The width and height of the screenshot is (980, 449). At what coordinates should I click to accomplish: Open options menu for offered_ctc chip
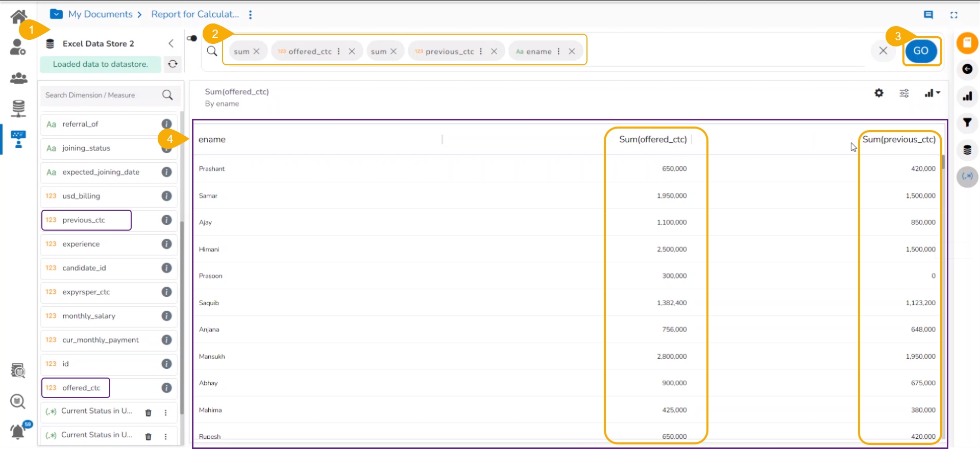(x=338, y=52)
